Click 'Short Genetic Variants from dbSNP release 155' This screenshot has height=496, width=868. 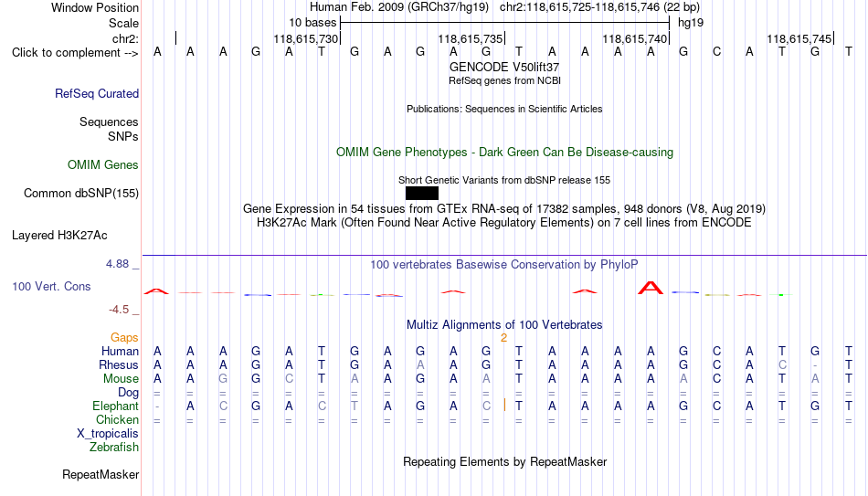tap(504, 180)
